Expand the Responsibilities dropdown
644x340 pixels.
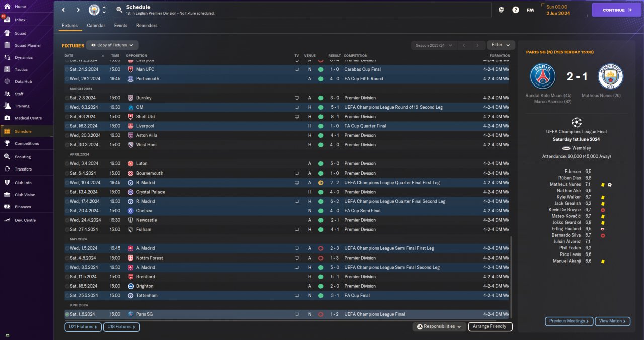click(x=438, y=327)
